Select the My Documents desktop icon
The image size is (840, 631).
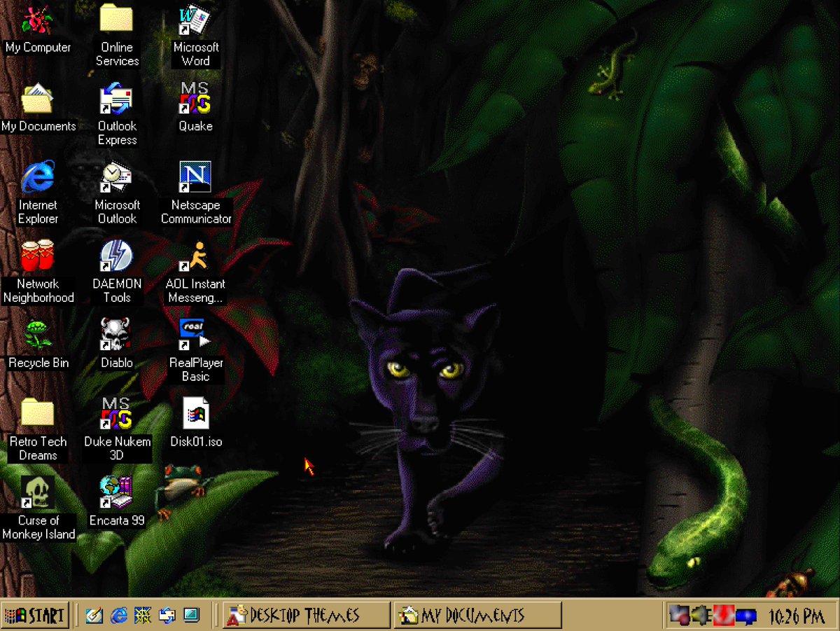tap(38, 98)
